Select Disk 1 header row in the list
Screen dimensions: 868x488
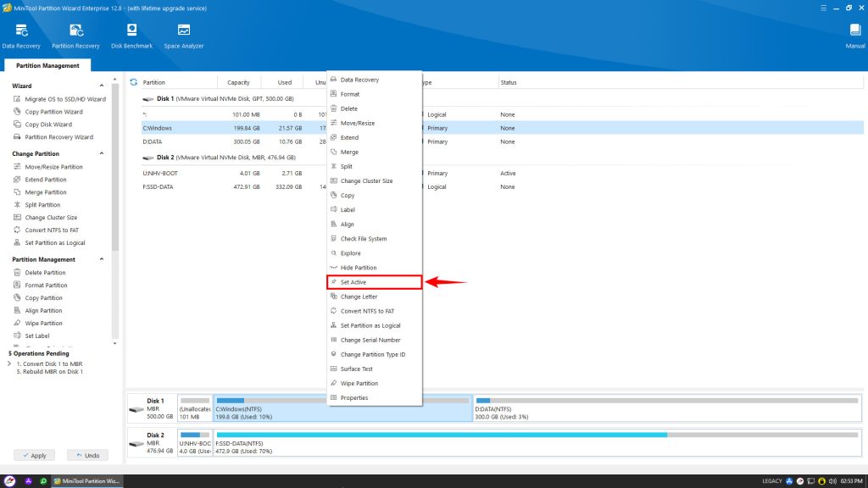(x=503, y=98)
